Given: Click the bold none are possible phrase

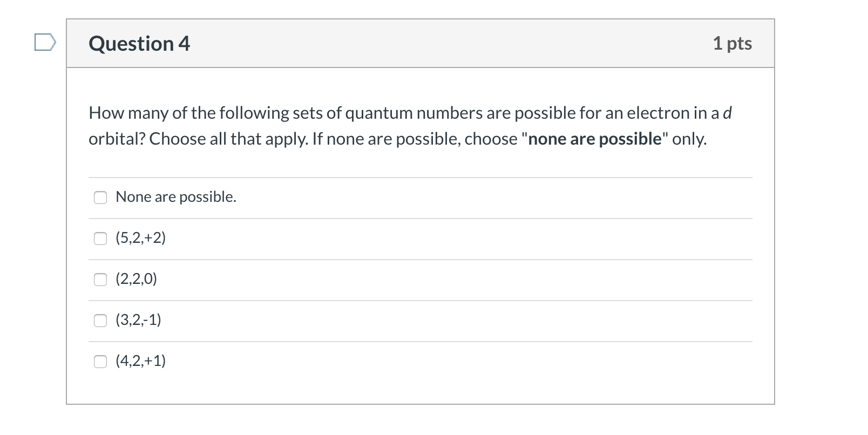Looking at the screenshot, I should [596, 139].
